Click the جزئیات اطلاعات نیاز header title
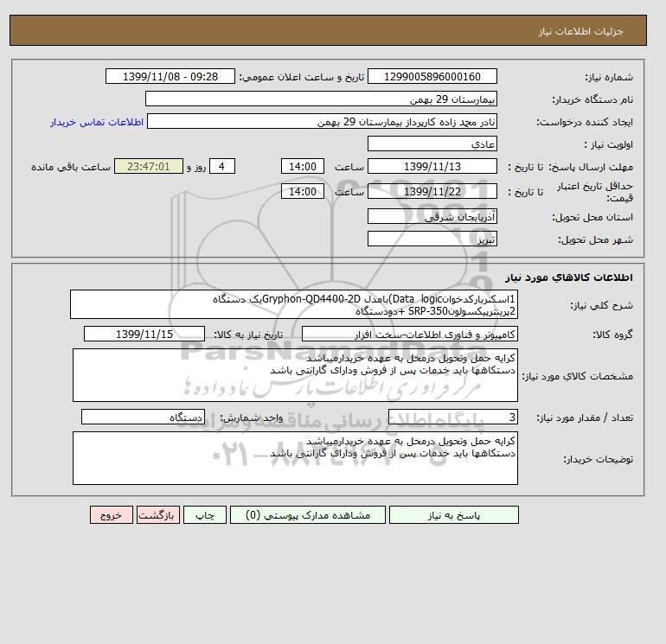 [x=580, y=31]
